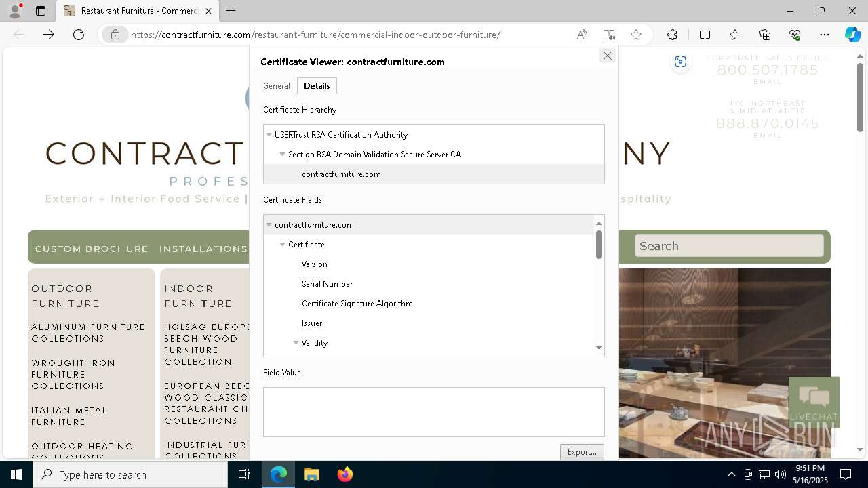Click the taskbar search box

130,474
